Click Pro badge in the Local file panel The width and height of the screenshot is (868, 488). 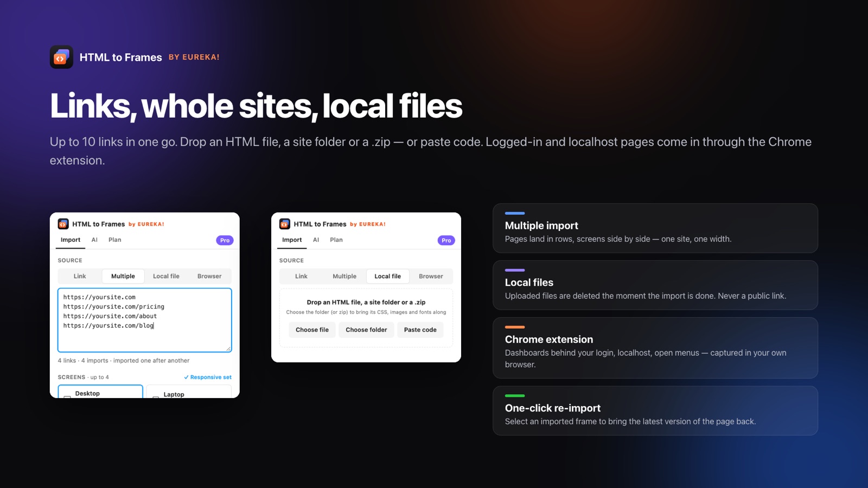[446, 240]
